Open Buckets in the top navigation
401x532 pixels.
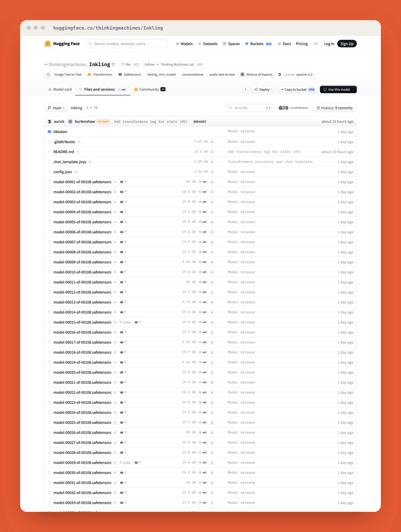coord(258,44)
